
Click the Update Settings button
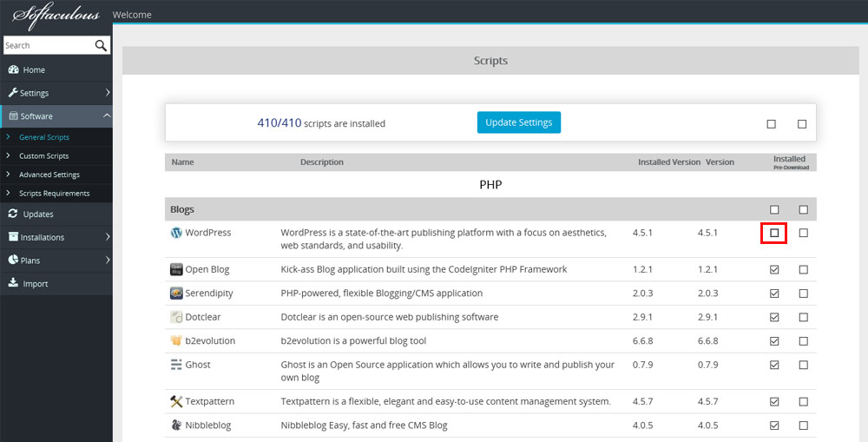tap(519, 122)
